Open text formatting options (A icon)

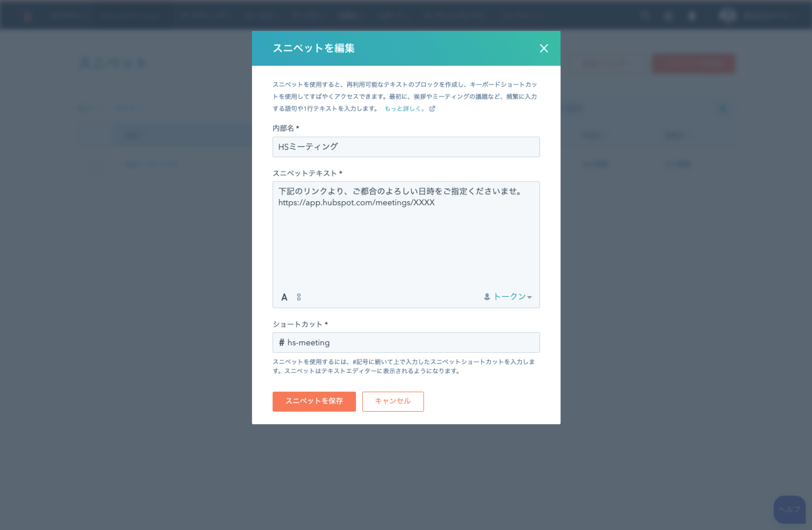pyautogui.click(x=285, y=297)
